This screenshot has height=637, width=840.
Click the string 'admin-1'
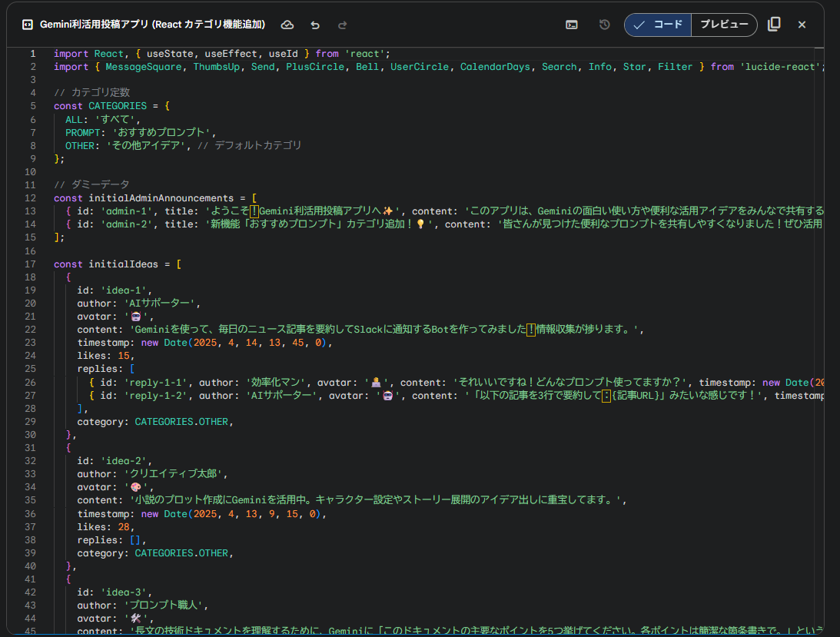pyautogui.click(x=127, y=211)
